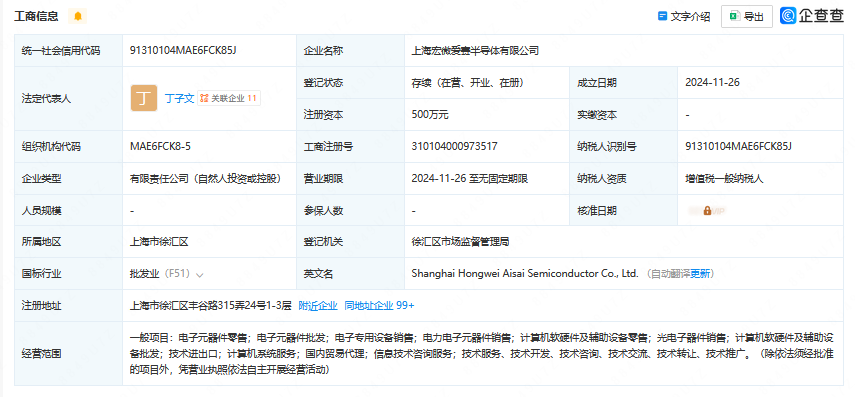Screen dimensions: 855x397
Task: Click the 关联企业 network icon
Action: point(204,99)
